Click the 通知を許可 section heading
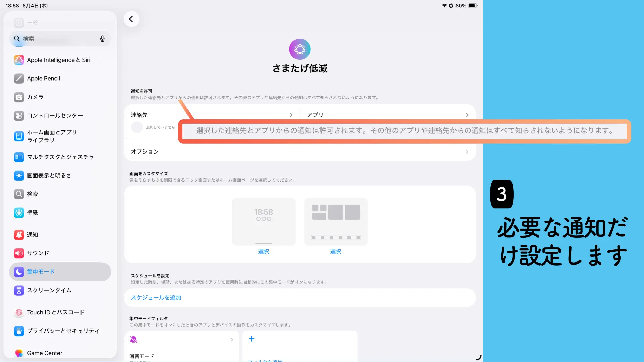 142,91
